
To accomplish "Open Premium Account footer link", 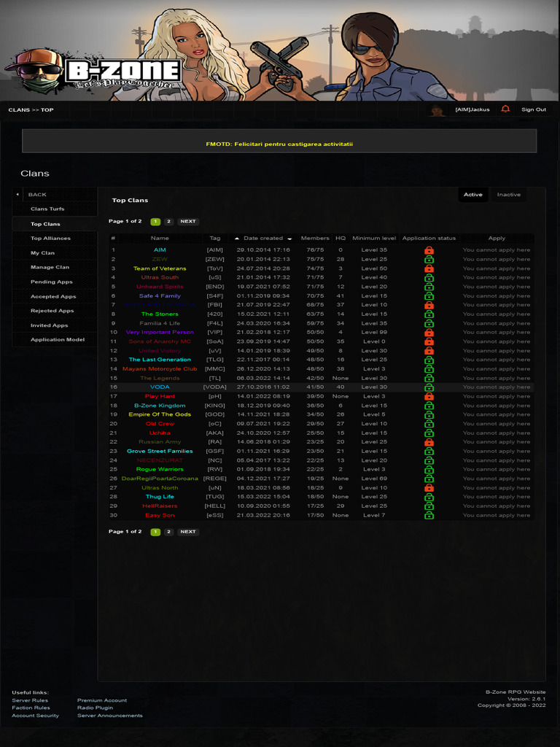I will 102,700.
